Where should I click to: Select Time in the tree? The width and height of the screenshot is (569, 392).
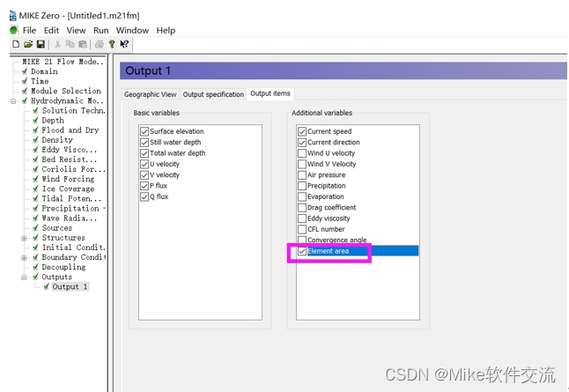[40, 81]
